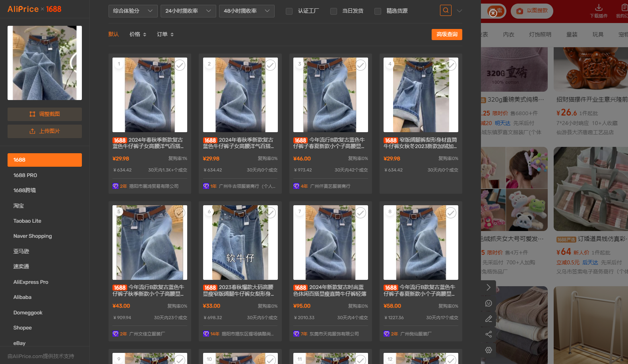Screen dimensions: 628x364
Task: Enable the 精选货源 checkbox
Action: coord(378,11)
